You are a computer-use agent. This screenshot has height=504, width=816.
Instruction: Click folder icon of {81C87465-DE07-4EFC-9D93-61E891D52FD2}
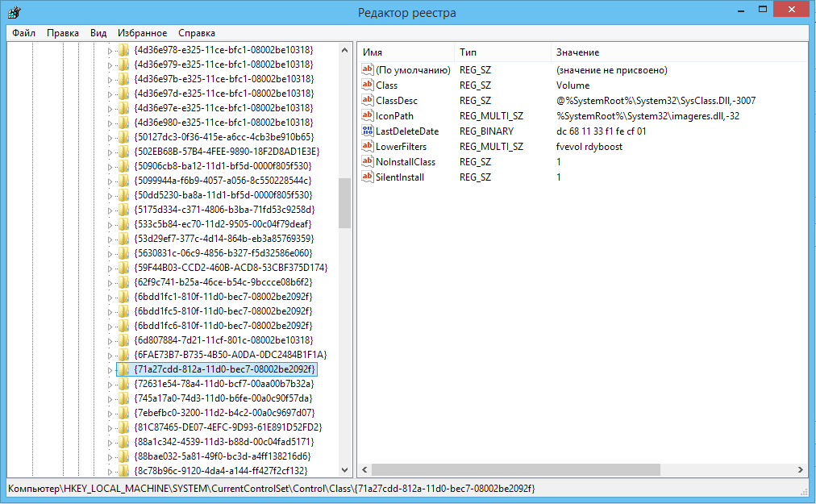pos(123,427)
